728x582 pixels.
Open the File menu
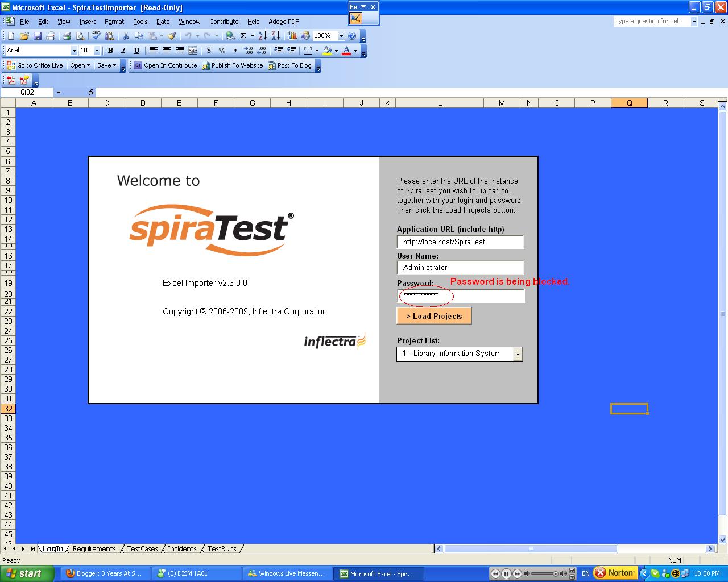[x=24, y=22]
